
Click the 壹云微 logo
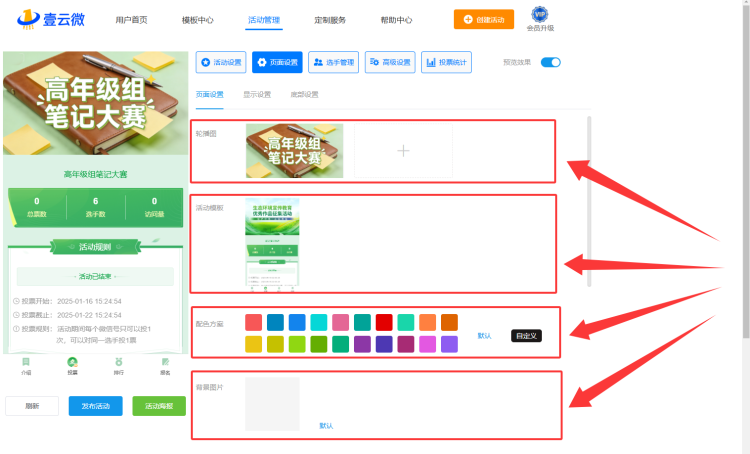coord(51,19)
